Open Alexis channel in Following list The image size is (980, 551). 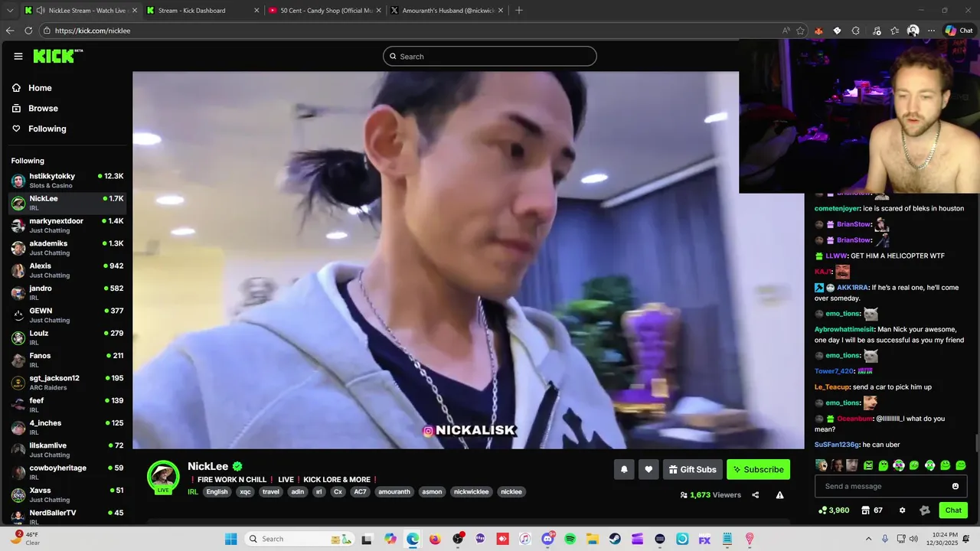tap(66, 270)
